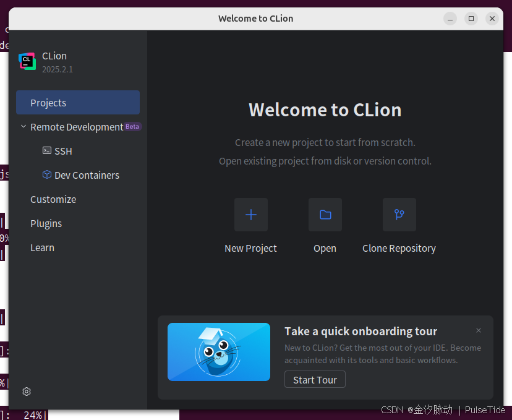Click the New Project label

pyautogui.click(x=251, y=249)
